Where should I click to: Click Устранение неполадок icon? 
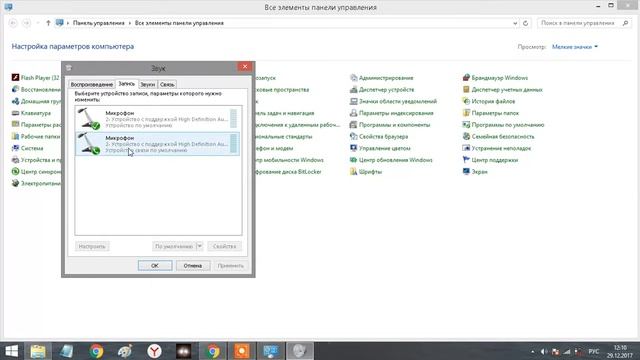click(x=466, y=148)
